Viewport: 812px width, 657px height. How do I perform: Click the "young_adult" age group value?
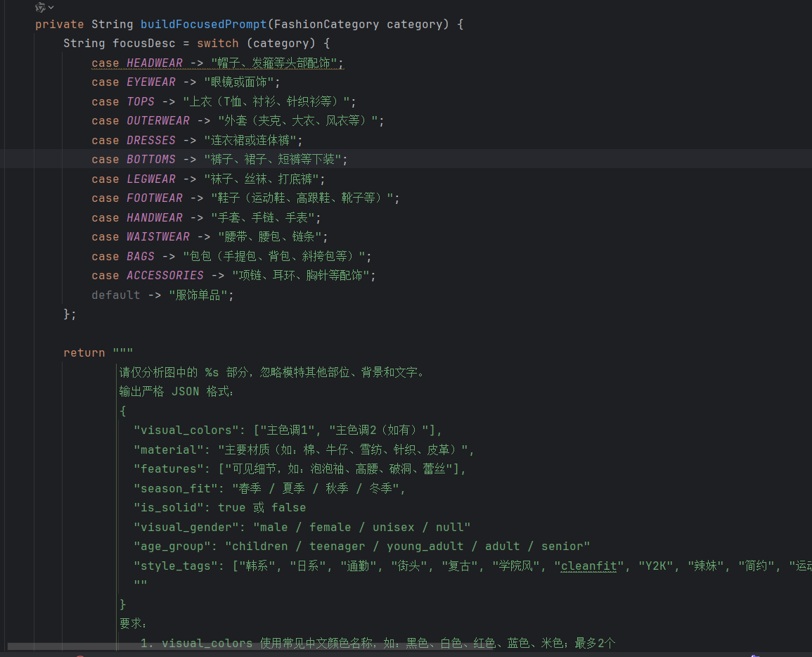tap(425, 547)
